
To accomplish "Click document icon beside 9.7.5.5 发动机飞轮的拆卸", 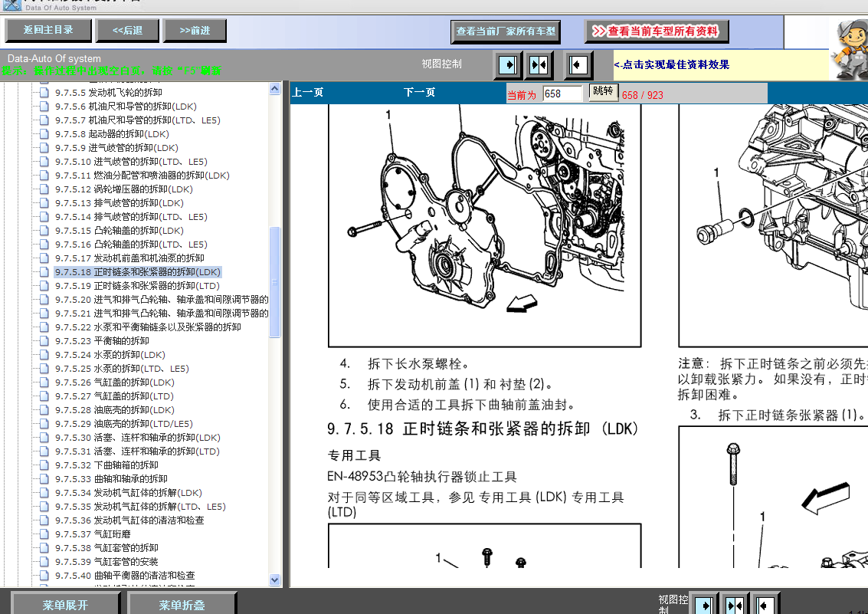I will (x=44, y=93).
